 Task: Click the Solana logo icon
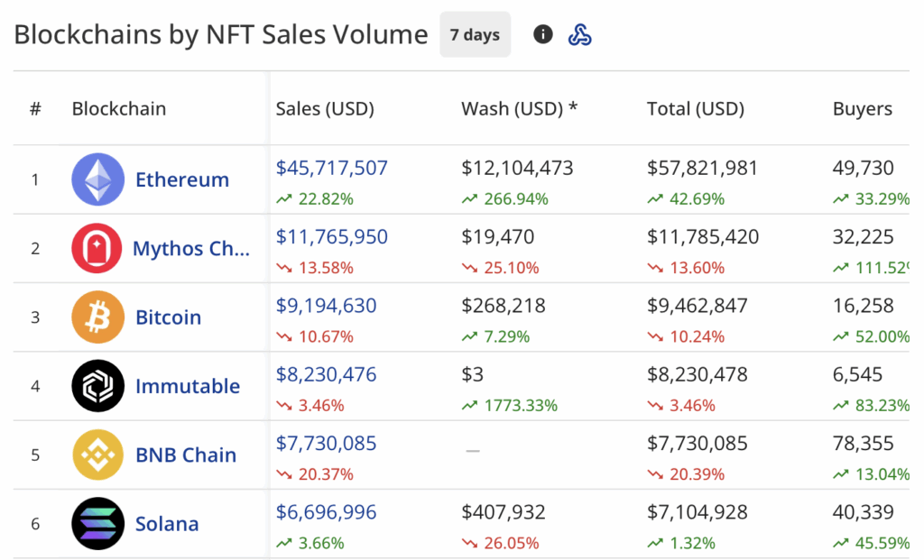97,524
